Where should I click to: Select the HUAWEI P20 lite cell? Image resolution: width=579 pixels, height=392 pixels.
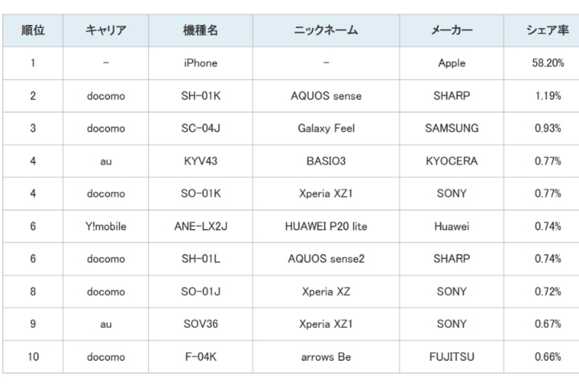[326, 227]
